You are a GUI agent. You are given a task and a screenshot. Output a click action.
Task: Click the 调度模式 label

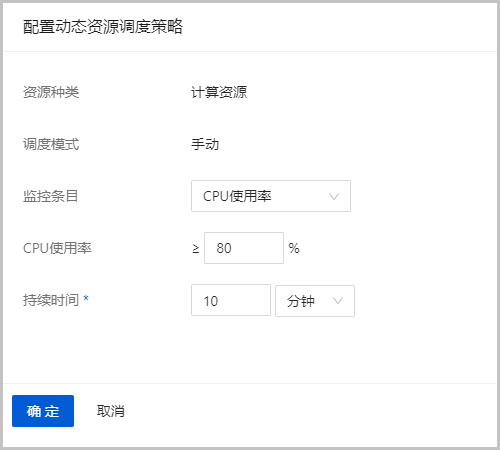pos(51,144)
